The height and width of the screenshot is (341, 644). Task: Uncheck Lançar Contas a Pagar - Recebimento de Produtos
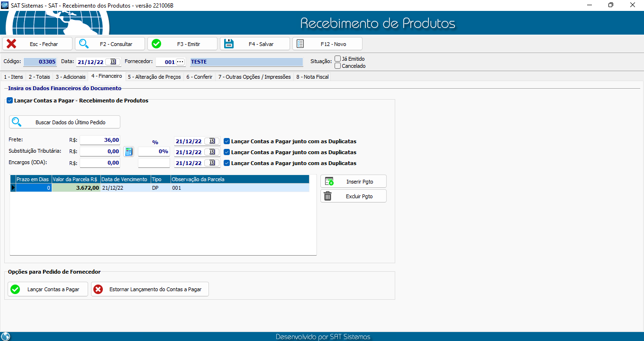10,101
